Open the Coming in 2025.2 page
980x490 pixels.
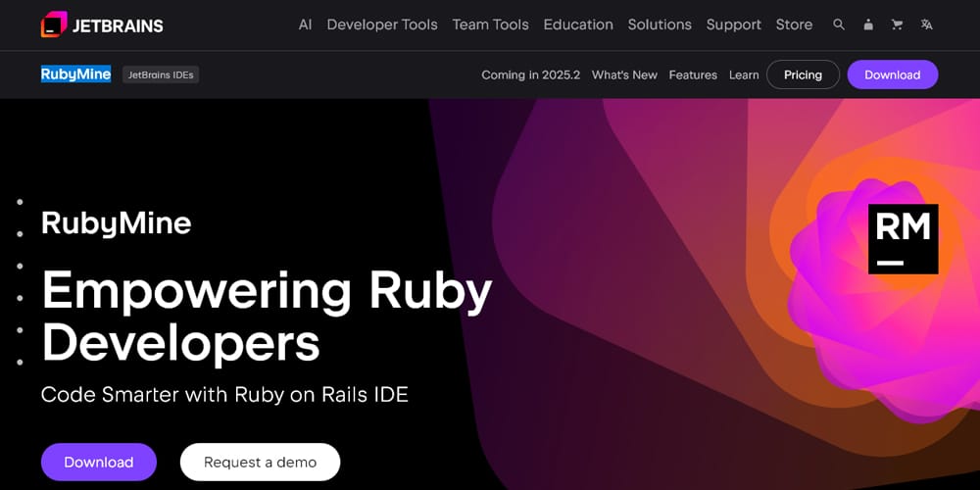[x=530, y=75]
